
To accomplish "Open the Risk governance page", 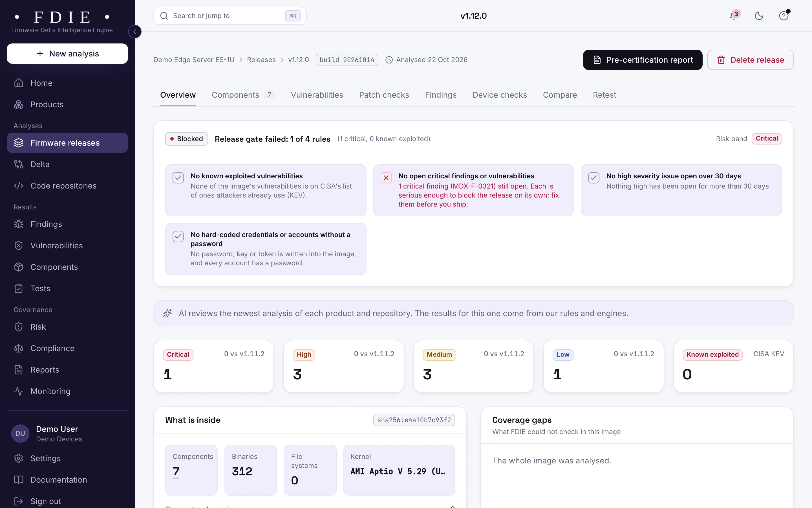I will point(67,327).
